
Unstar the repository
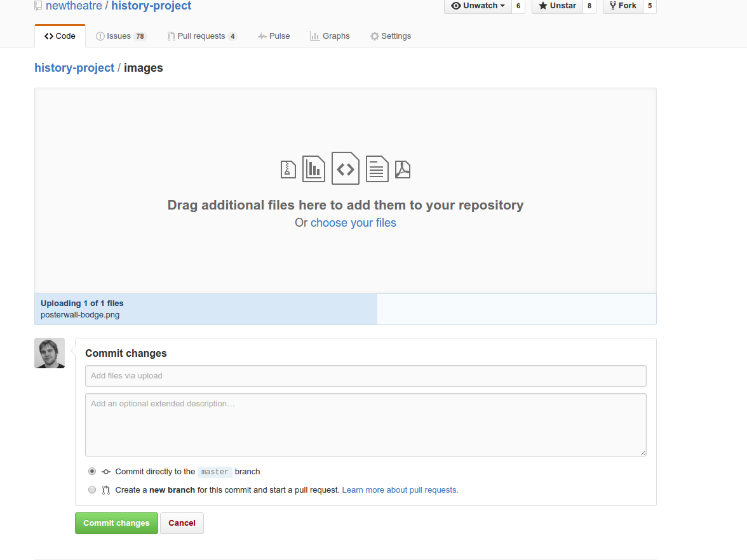[558, 6]
